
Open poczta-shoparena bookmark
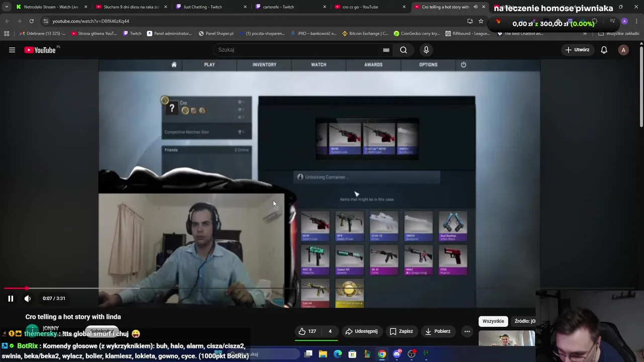pos(262,33)
